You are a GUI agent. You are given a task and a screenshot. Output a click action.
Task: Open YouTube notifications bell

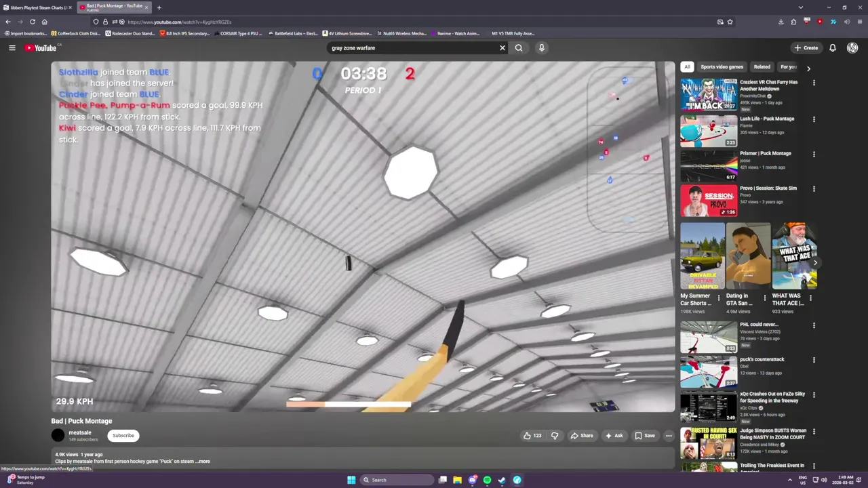[833, 47]
